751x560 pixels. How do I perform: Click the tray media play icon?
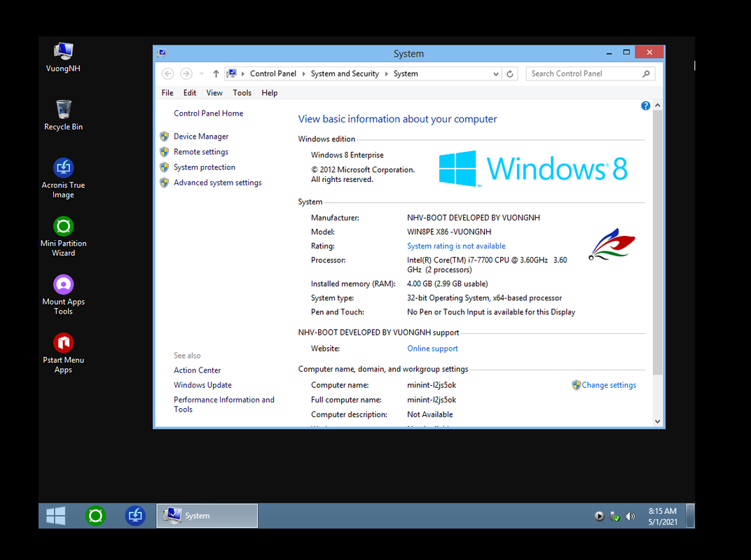(x=599, y=517)
